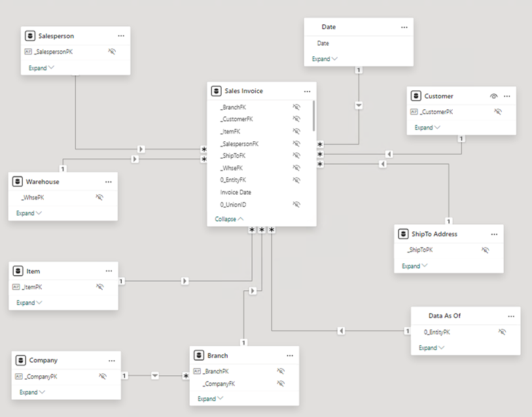Click the ShipTo Address table icon
Viewport: 532px width, 417px height.
(x=402, y=234)
